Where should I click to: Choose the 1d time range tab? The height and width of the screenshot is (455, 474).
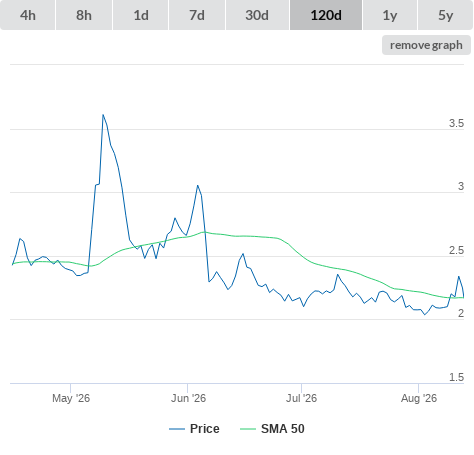(x=141, y=15)
